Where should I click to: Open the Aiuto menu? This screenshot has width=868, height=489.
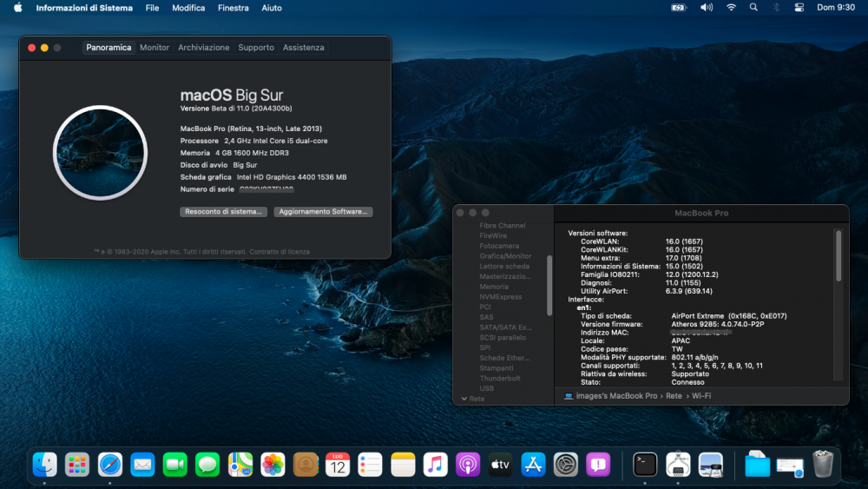tap(271, 8)
